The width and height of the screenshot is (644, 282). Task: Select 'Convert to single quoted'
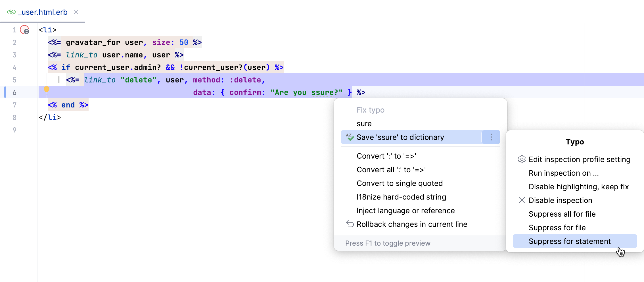click(x=400, y=183)
